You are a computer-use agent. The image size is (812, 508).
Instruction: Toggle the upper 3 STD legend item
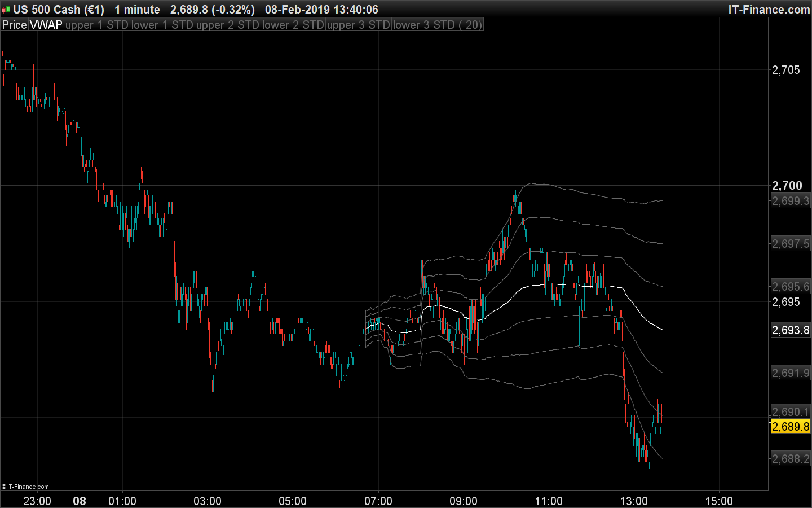click(359, 25)
